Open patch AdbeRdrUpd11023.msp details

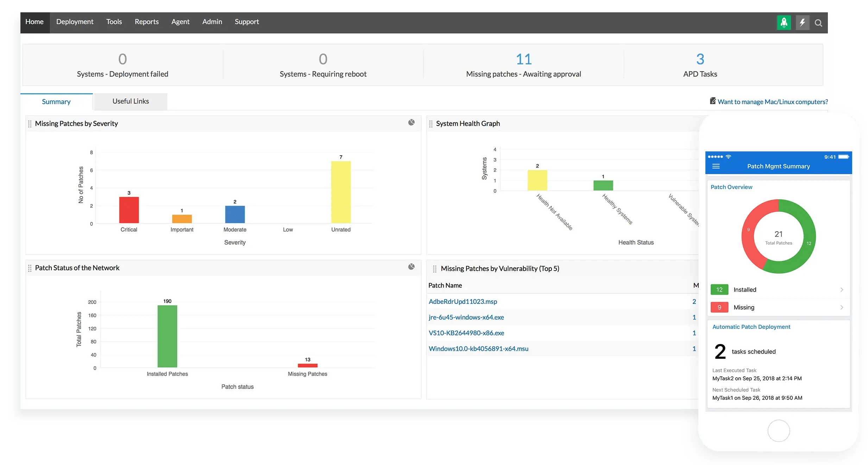point(463,301)
